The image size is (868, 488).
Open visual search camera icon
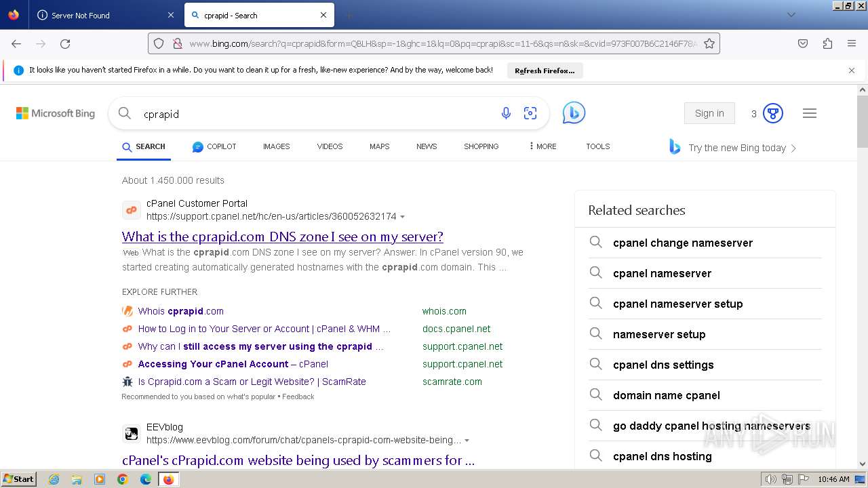[530, 113]
